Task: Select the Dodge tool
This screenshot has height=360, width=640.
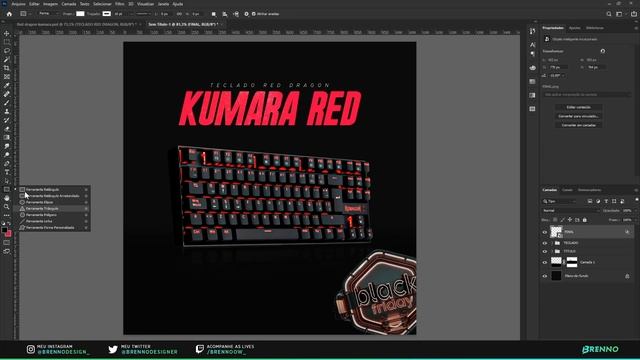Action: point(7,155)
